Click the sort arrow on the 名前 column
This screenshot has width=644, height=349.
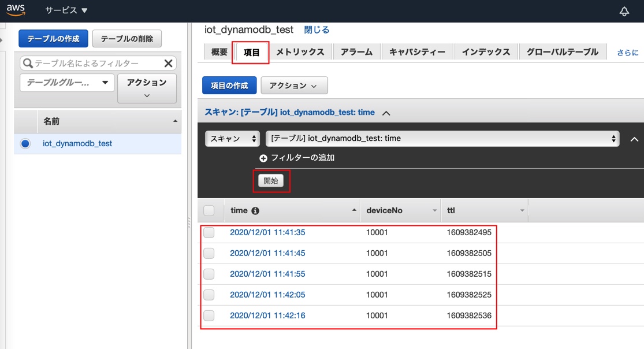point(176,121)
